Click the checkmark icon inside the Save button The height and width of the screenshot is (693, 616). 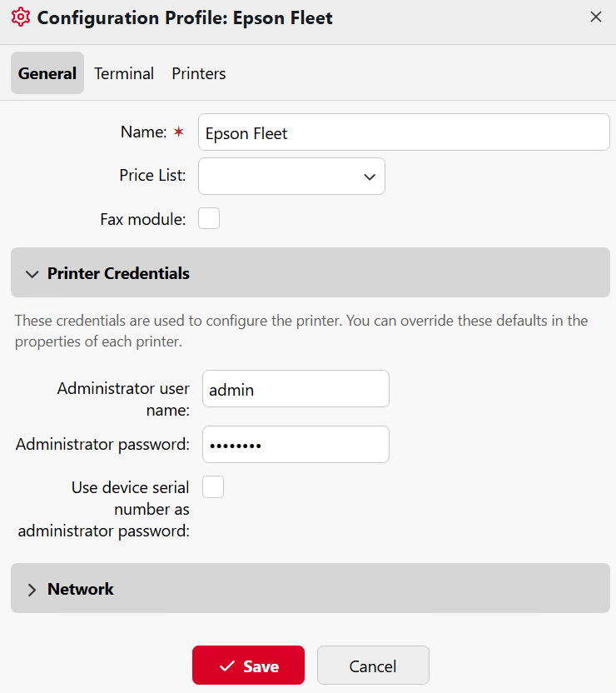[226, 665]
